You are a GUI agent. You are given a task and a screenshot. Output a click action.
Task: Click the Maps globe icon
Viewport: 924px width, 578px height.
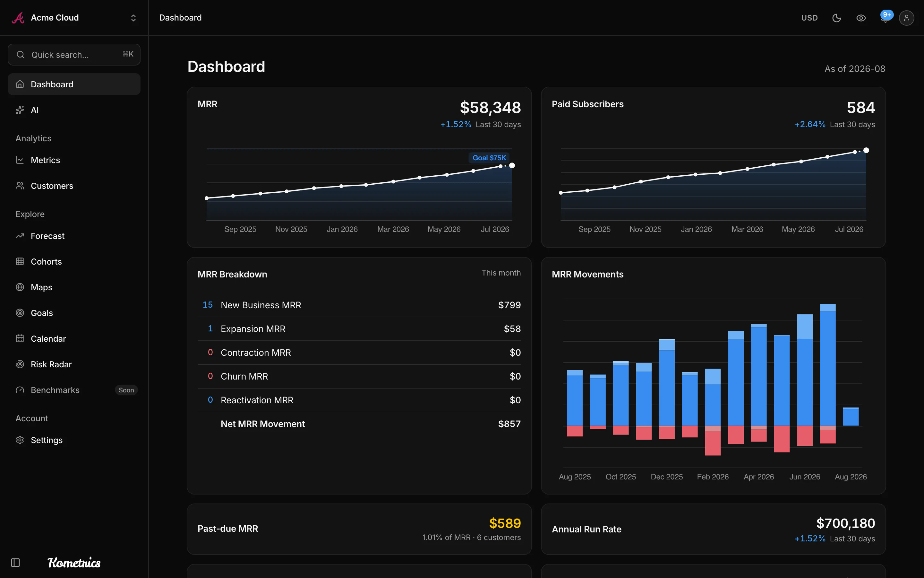[x=20, y=287]
